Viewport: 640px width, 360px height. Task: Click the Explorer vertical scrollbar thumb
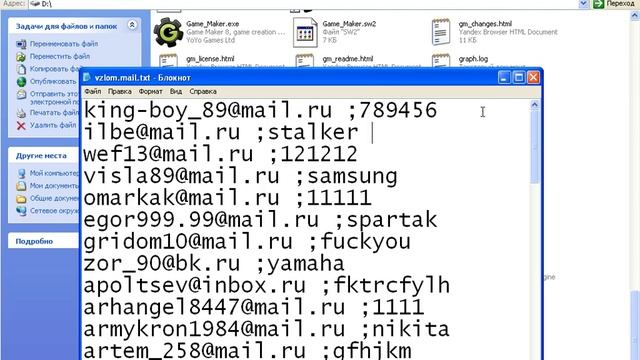[635, 325]
